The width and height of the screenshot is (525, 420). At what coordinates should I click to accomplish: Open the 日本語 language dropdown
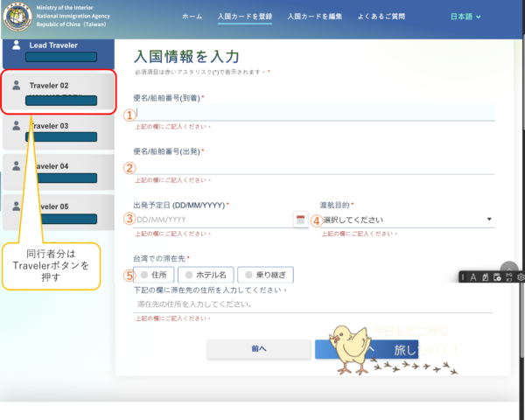point(464,17)
